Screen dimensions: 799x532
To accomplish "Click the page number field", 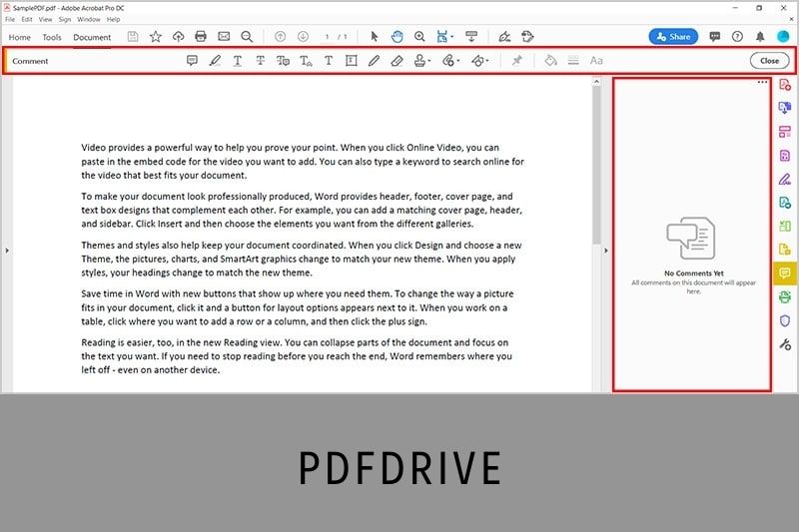I will pos(327,37).
